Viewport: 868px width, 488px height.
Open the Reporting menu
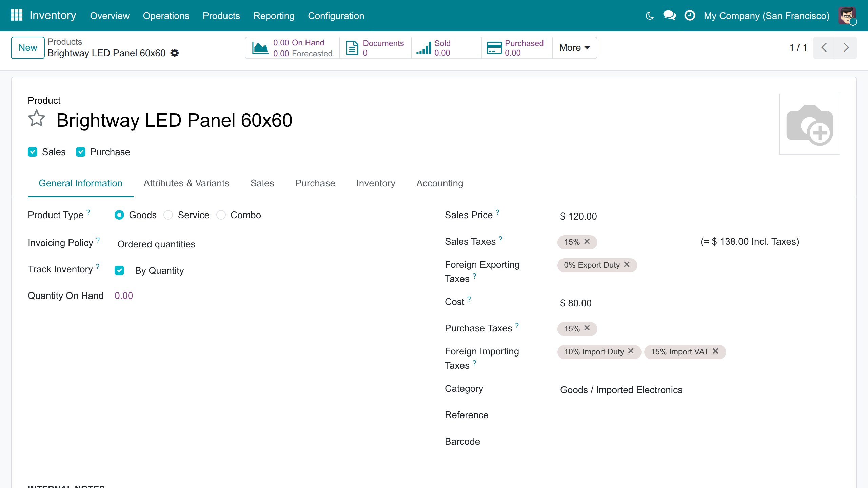(x=274, y=16)
